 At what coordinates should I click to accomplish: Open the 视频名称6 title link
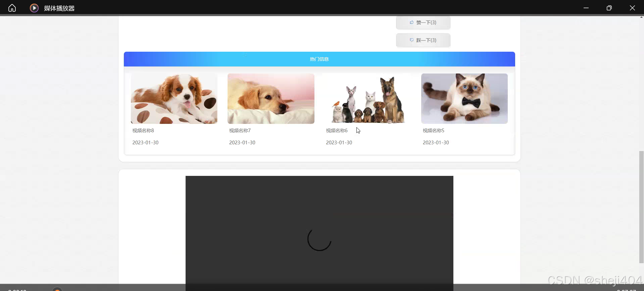coord(337,131)
